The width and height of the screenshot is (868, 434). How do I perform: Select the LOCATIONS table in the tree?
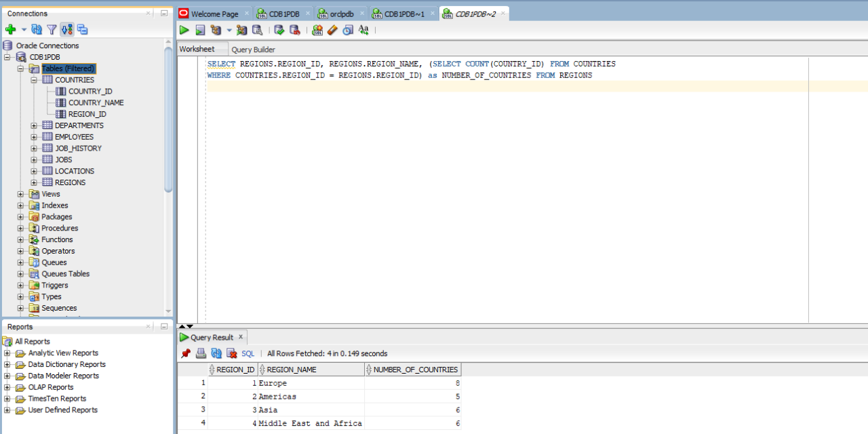(x=75, y=171)
